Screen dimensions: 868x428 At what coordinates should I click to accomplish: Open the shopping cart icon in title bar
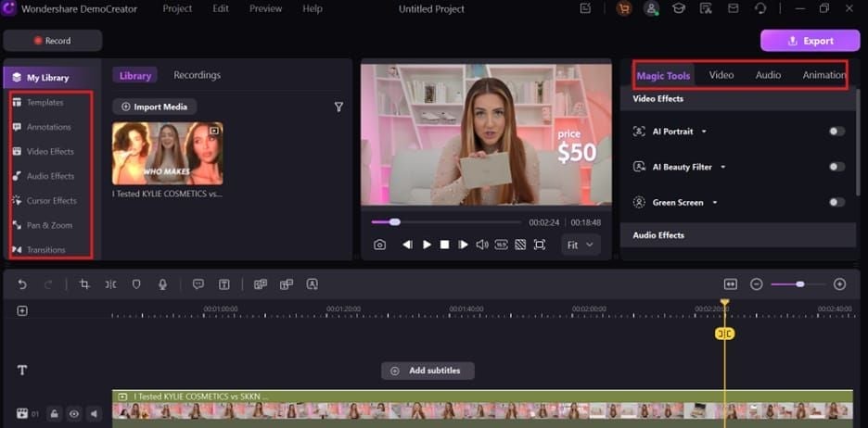(624, 9)
